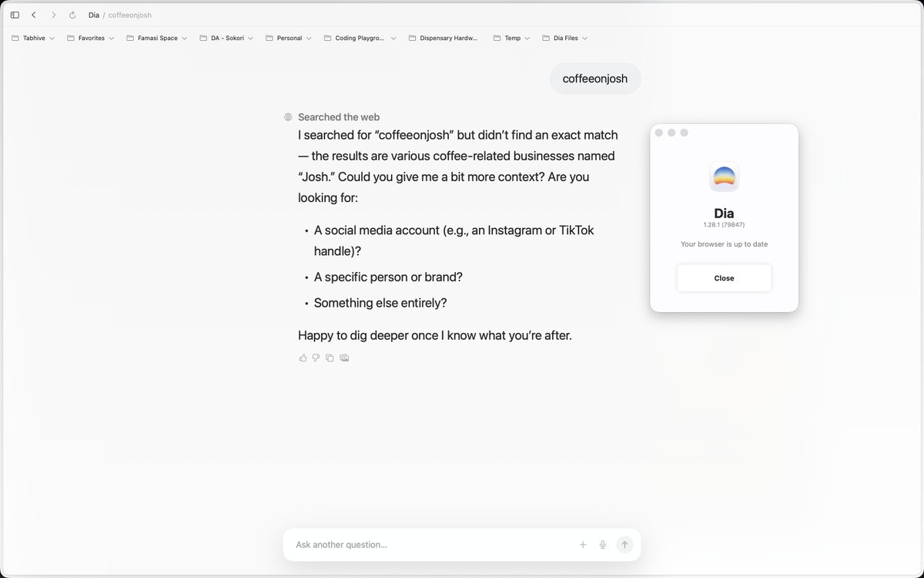Click the Something else entirely bullet

(380, 303)
